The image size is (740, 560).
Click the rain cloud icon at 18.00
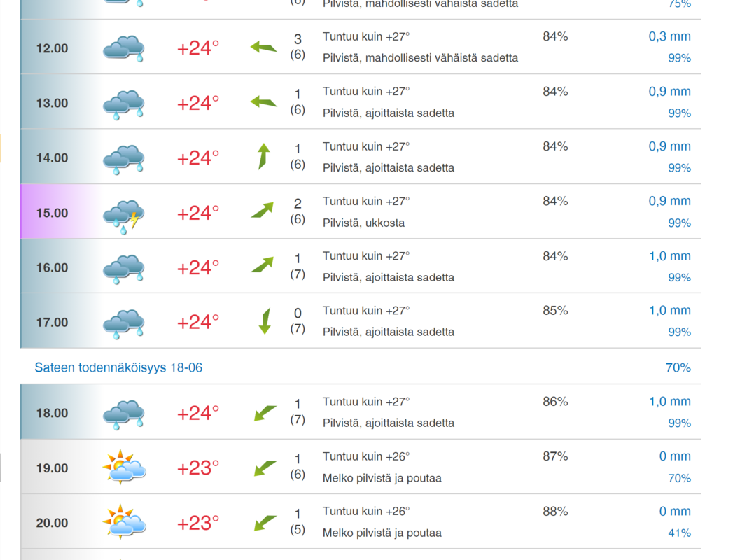coord(124,414)
